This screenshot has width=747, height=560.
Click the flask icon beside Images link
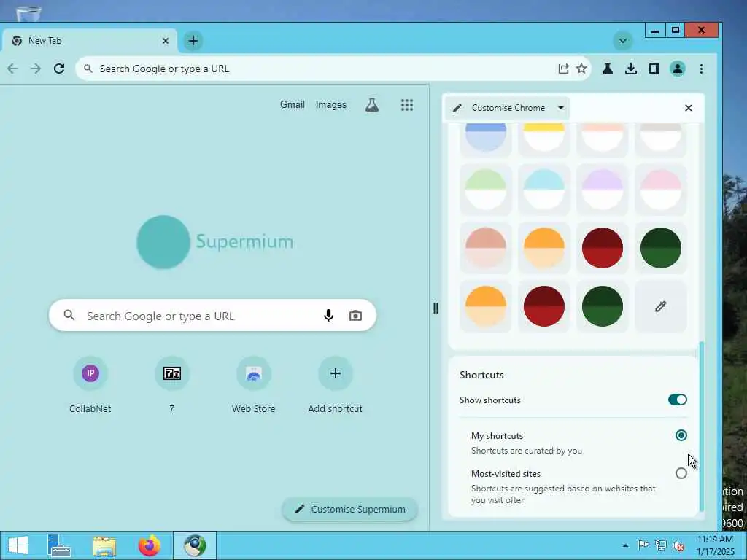[372, 105]
